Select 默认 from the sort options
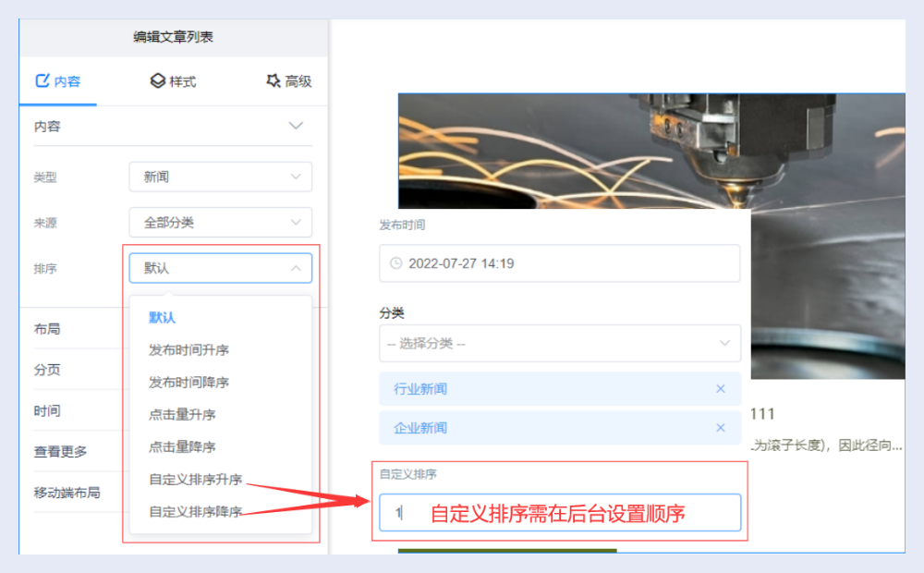924x573 pixels. [x=163, y=317]
